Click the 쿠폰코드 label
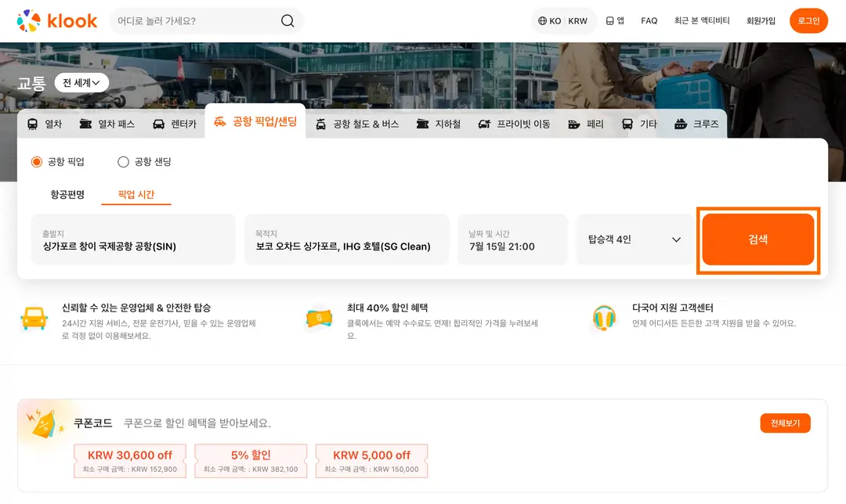The height and width of the screenshot is (504, 846). pyautogui.click(x=92, y=423)
